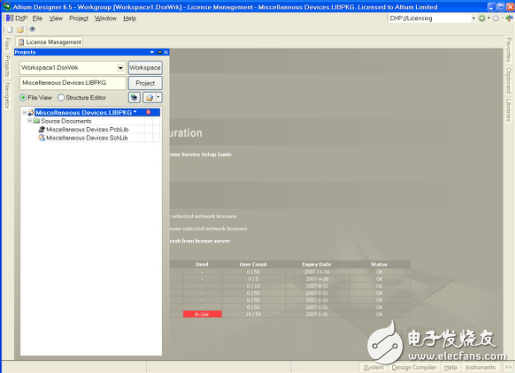Click the open folder toolbar icon
Screen dimensions: 515x373
(x=21, y=30)
